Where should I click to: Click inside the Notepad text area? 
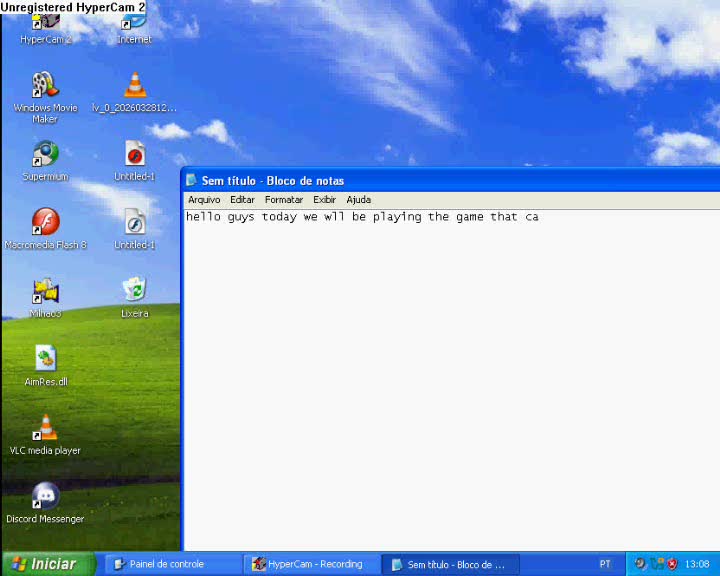point(450,380)
